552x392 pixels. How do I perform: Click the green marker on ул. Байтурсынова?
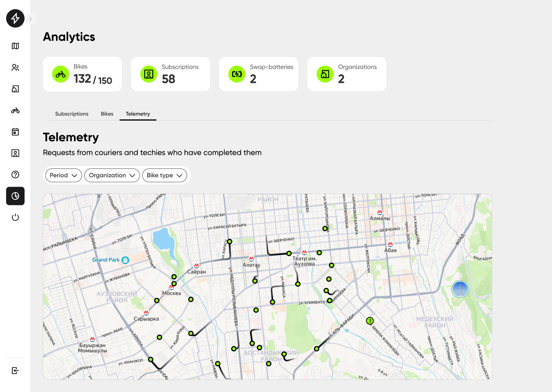pyautogui.click(x=325, y=229)
